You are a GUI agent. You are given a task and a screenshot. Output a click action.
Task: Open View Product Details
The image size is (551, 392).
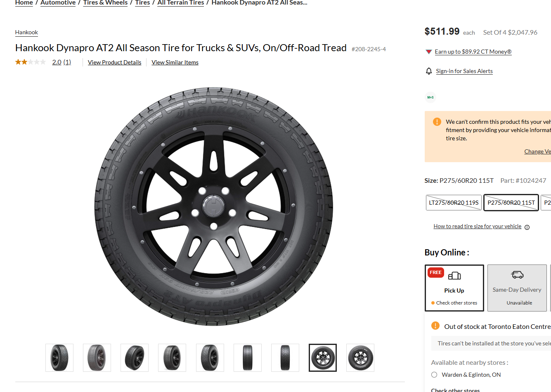(114, 62)
